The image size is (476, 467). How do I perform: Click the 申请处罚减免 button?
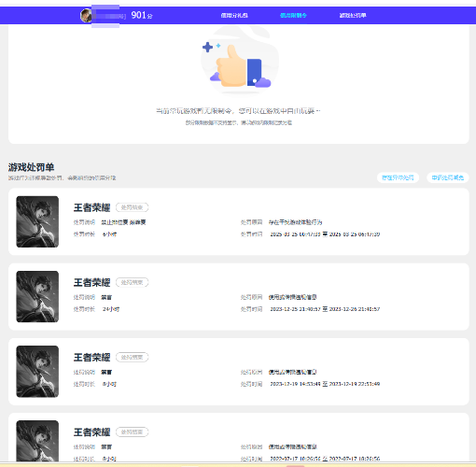tap(448, 177)
